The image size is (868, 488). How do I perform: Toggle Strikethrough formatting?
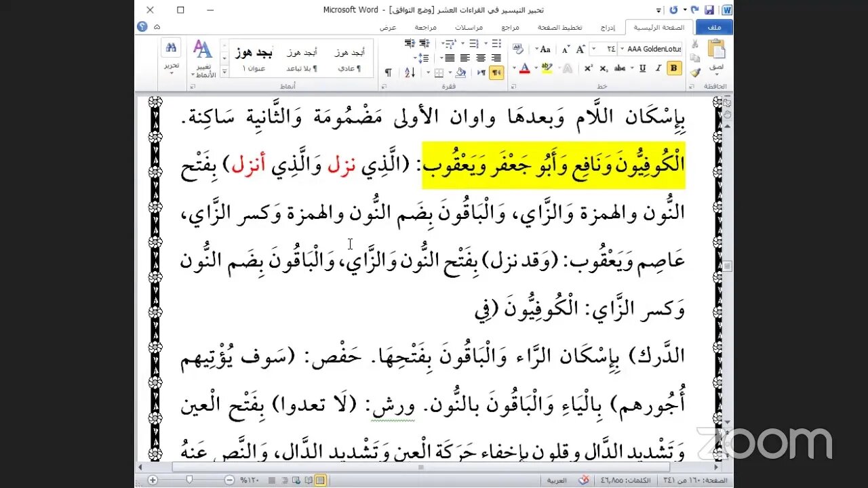[620, 68]
